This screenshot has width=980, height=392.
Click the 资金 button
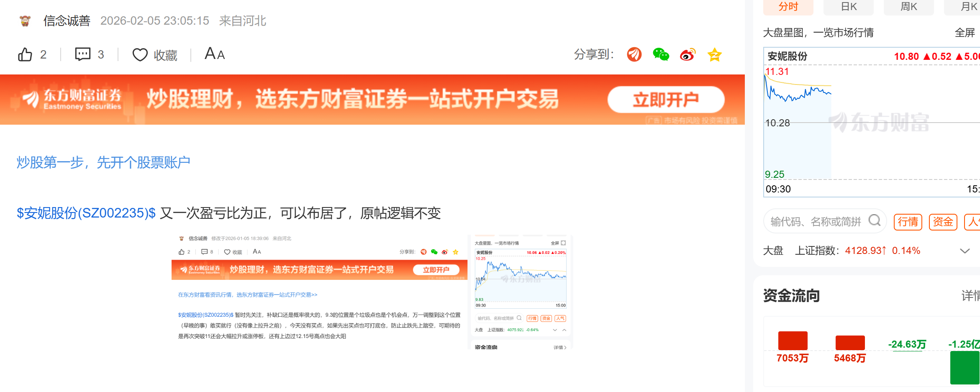[x=943, y=222]
